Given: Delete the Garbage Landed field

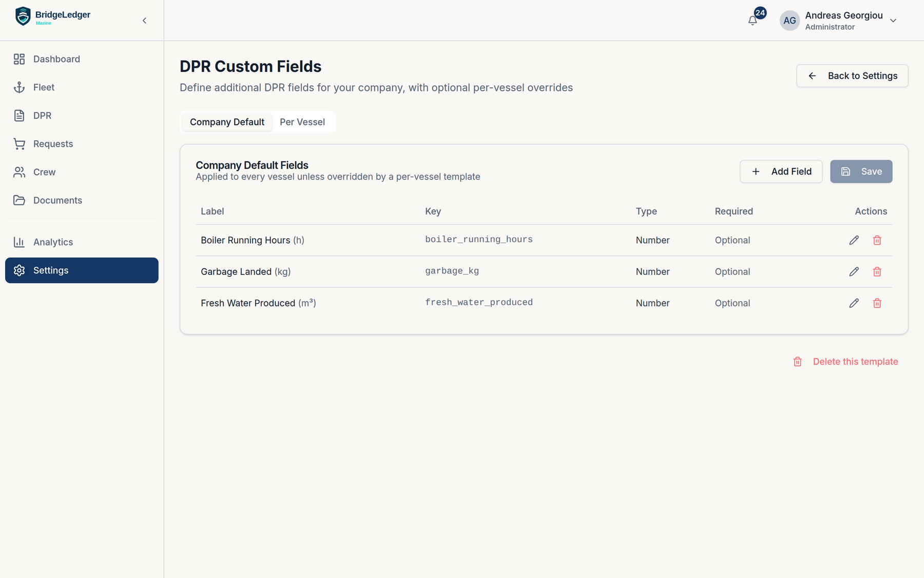Looking at the screenshot, I should 877,271.
